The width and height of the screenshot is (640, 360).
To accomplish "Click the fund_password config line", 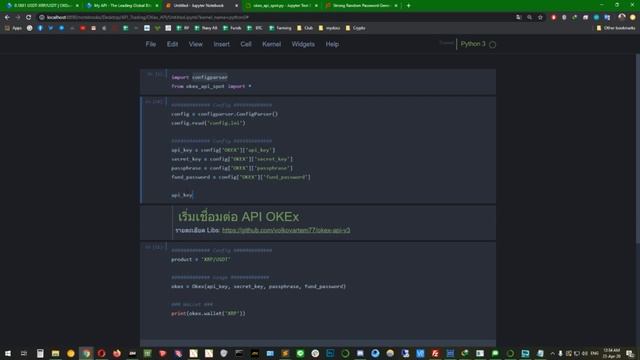I will click(241, 177).
